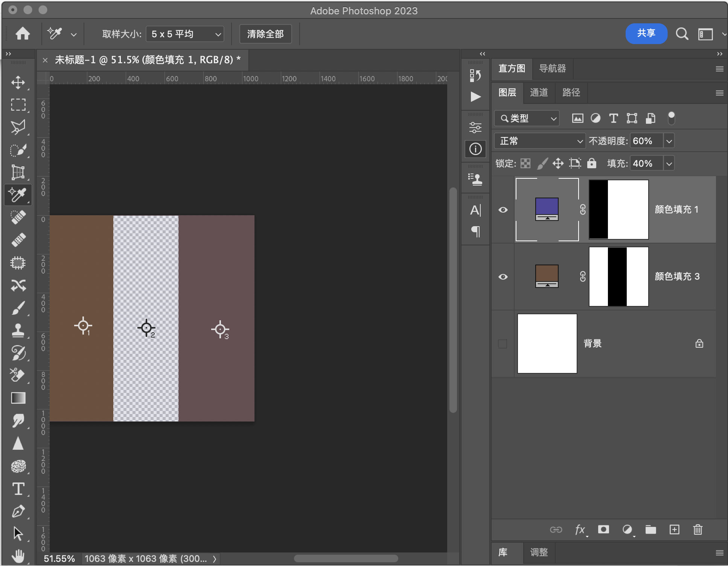This screenshot has height=566, width=728.
Task: Go to the Home screen
Action: (x=23, y=34)
